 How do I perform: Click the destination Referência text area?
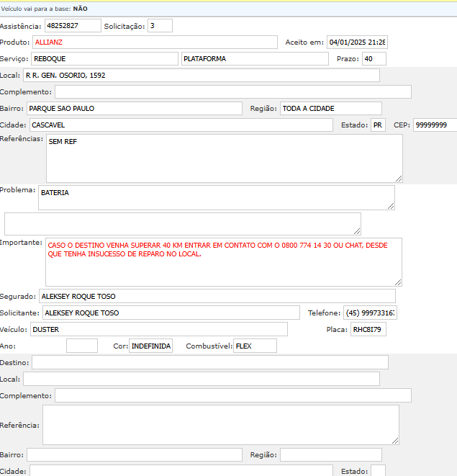click(221, 425)
